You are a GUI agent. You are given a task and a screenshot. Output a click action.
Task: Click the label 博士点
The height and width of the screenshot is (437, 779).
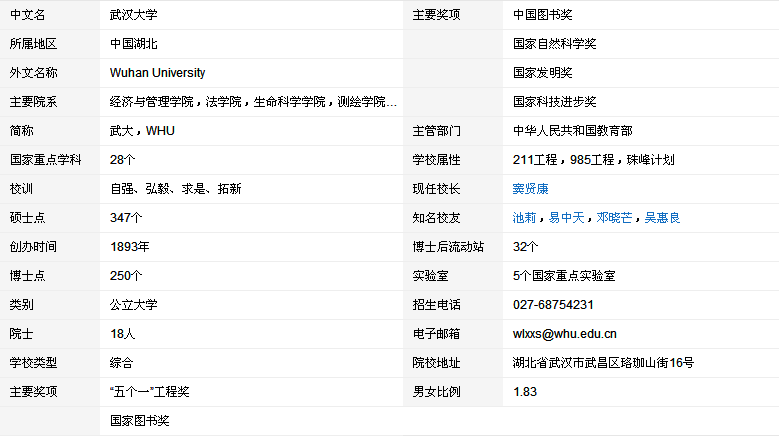pyautogui.click(x=27, y=276)
